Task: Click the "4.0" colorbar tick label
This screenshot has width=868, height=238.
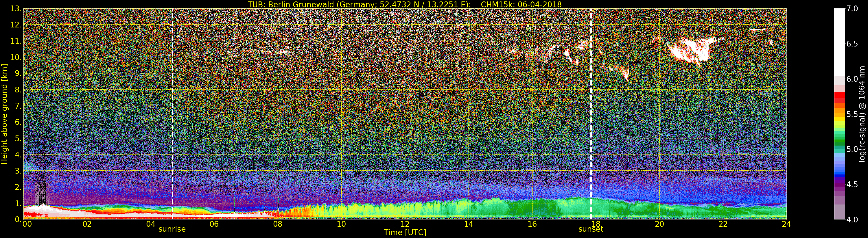Action: pyautogui.click(x=852, y=220)
